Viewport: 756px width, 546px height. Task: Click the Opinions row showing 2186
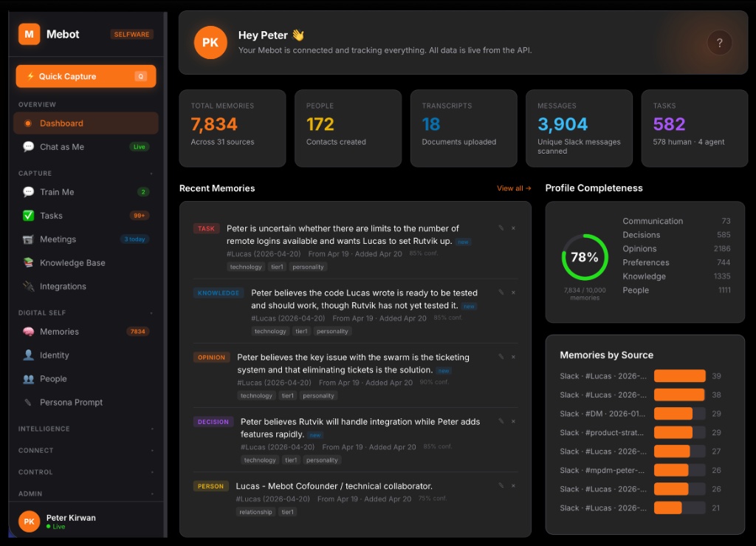(x=676, y=248)
